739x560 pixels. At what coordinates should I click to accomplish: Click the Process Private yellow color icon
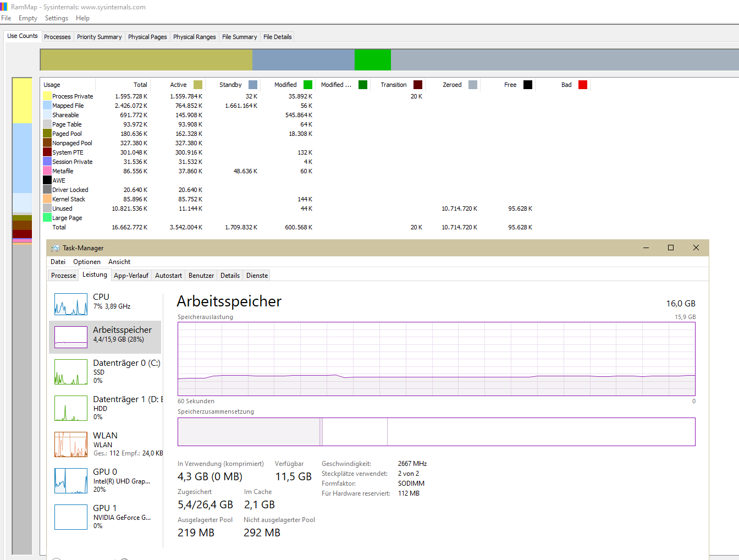47,96
